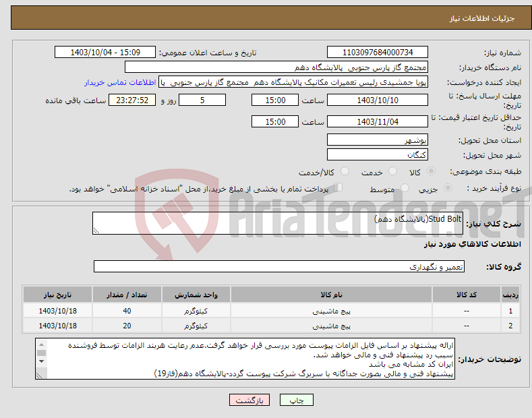Viewport: 532px width, 418px height.
Task: Click the need number field 1103097684000734
Action: pos(378,53)
